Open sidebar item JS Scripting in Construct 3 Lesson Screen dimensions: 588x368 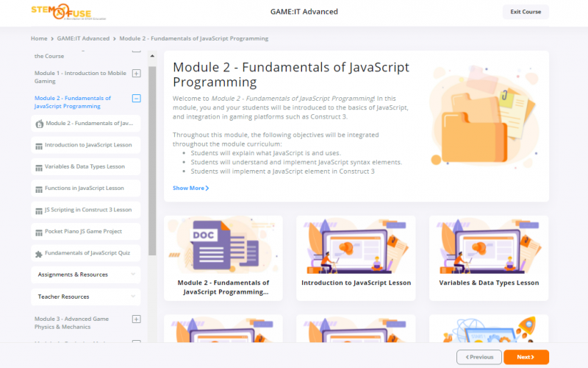pyautogui.click(x=85, y=210)
